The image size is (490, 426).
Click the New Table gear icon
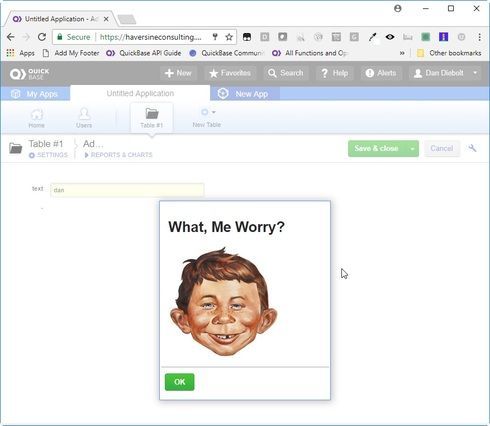206,113
